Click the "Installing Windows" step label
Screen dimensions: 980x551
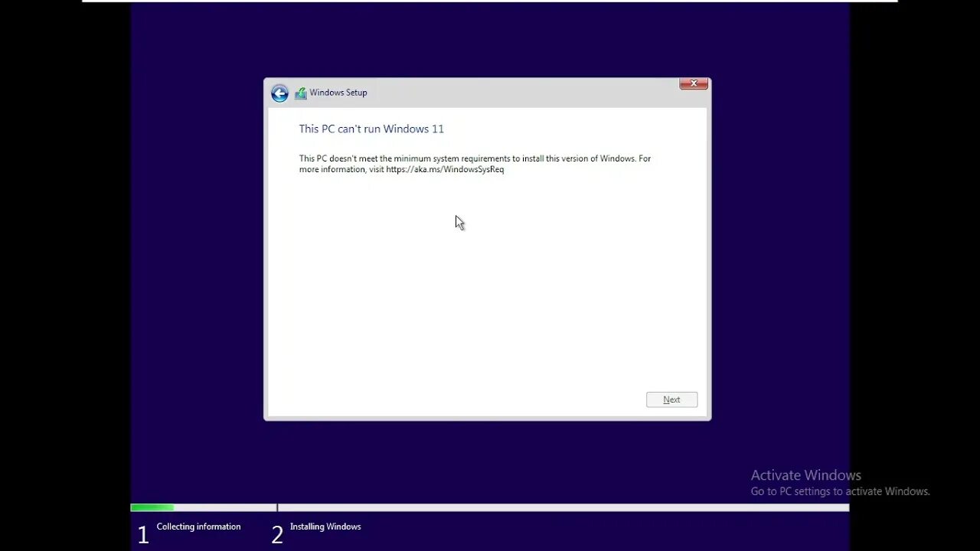point(325,527)
